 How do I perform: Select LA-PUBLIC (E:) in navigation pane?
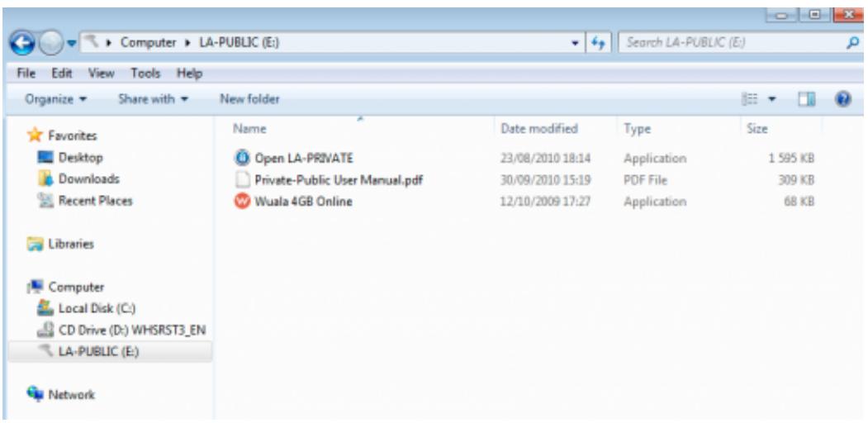tap(98, 352)
